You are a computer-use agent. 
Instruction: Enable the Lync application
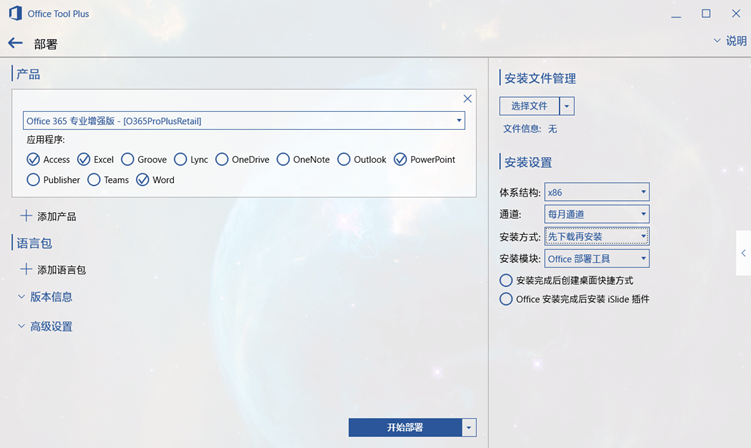pyautogui.click(x=180, y=159)
